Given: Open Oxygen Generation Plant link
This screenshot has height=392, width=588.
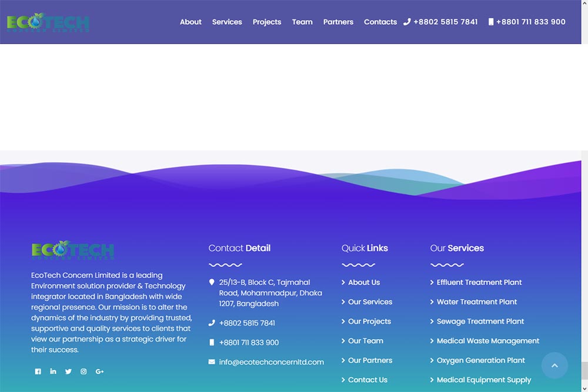Looking at the screenshot, I should point(480,360).
